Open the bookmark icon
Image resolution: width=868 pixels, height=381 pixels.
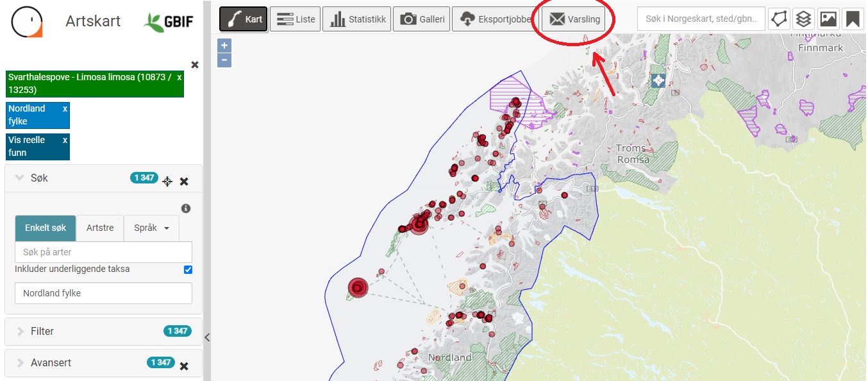click(852, 19)
